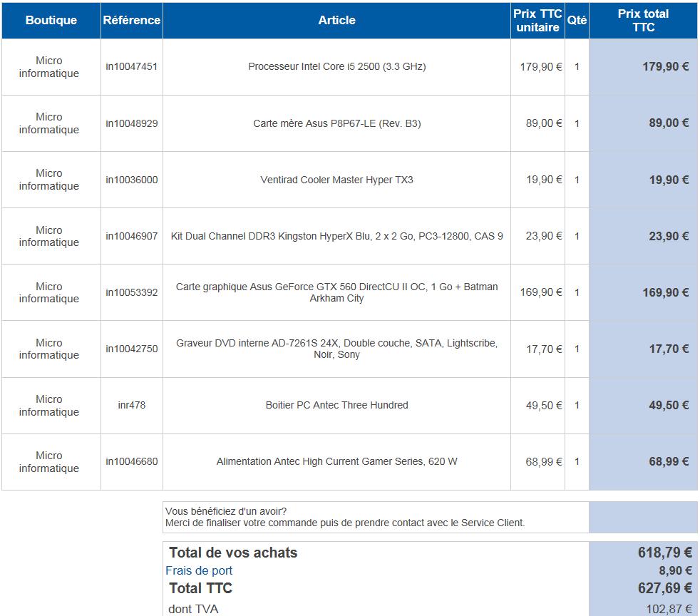
Task: Click the Frais de port link
Action: (x=199, y=570)
